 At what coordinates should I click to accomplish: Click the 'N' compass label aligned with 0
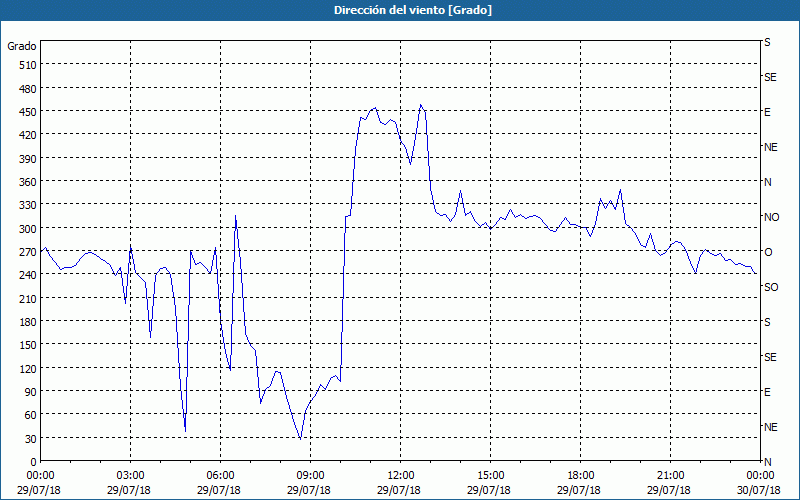(x=768, y=462)
